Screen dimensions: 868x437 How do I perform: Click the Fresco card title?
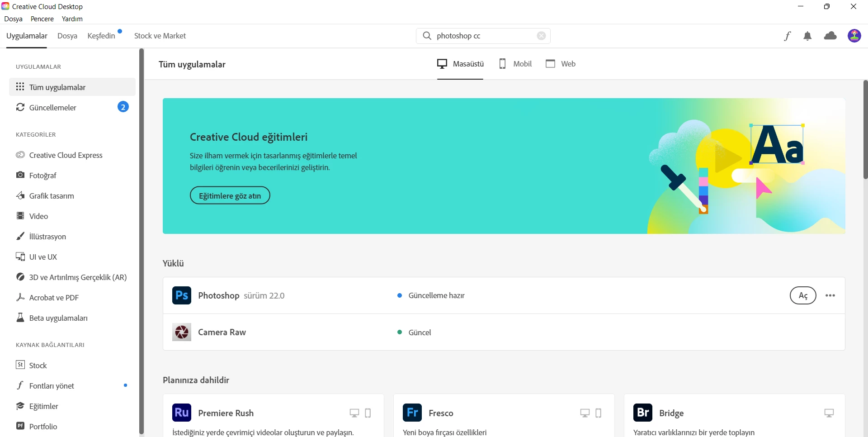point(441,413)
